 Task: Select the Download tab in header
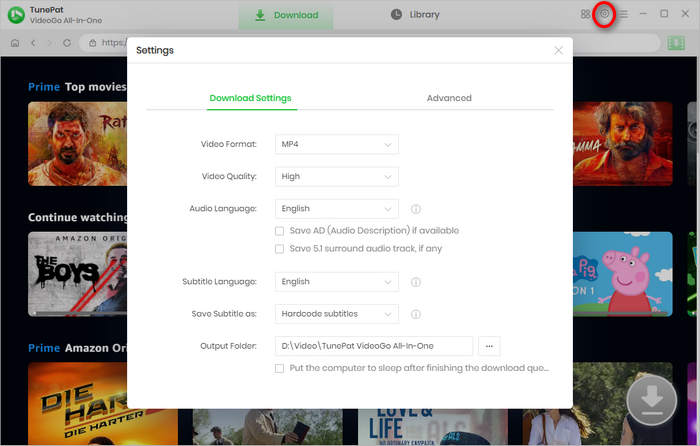(286, 15)
